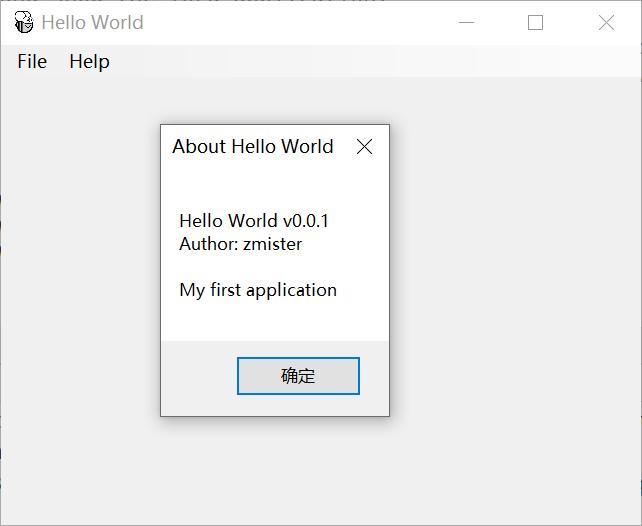Viewport: 642px width, 526px height.
Task: Minimize the Hello World window
Action: (466, 22)
